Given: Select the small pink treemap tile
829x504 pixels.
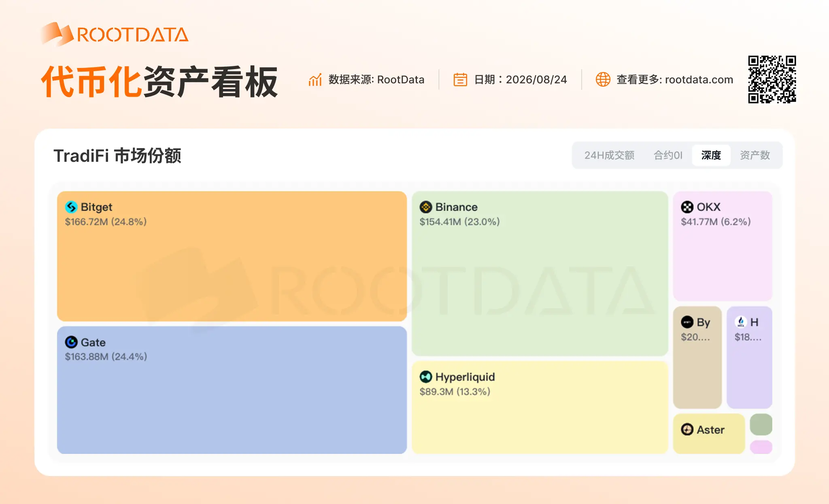Looking at the screenshot, I should click(x=761, y=447).
